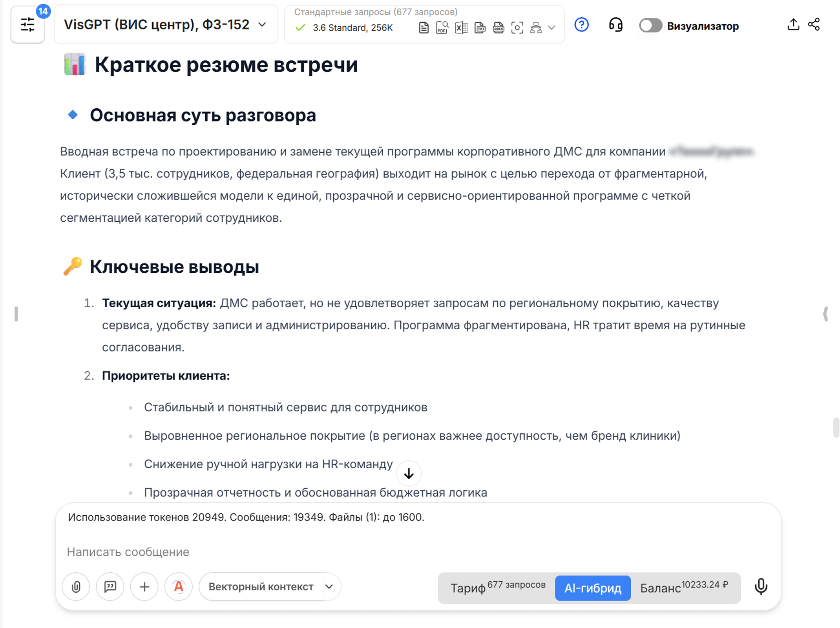Open the Векторный контекст dropdown arrow
This screenshot has width=840, height=628.
pos(329,586)
